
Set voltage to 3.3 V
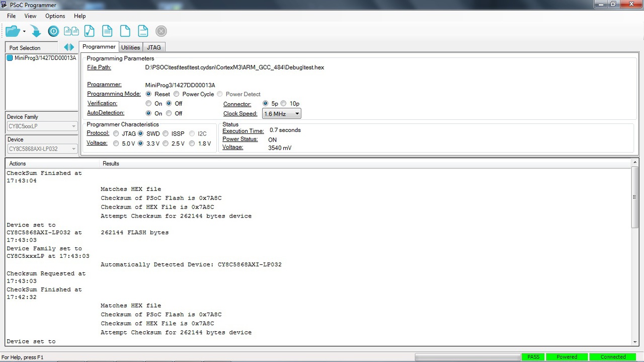[141, 143]
